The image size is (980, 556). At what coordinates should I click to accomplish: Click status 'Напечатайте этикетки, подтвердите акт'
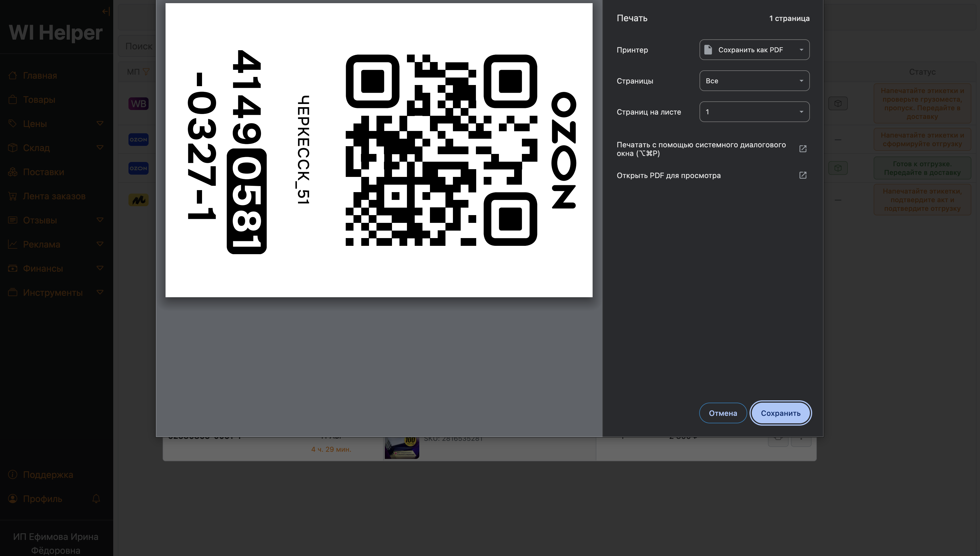pos(922,200)
